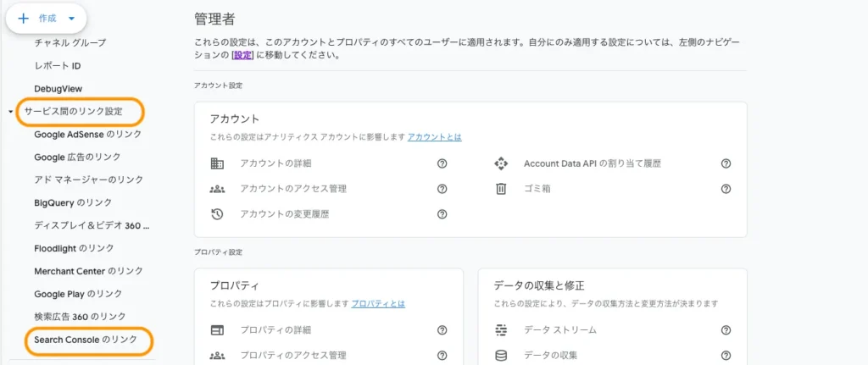This screenshot has height=365, width=868.
Task: Click the history icon beside アカウントの変更履歴
Action: [217, 214]
